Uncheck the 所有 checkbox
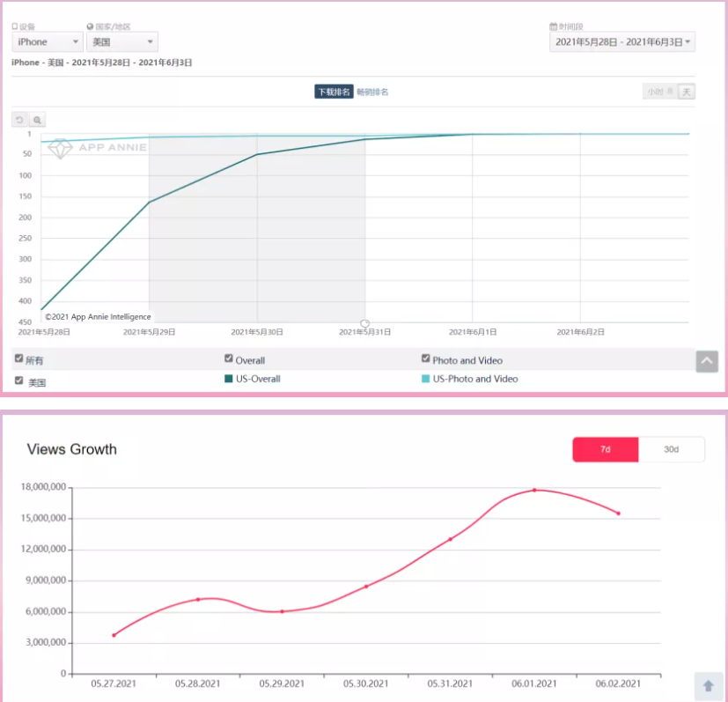 (x=19, y=359)
